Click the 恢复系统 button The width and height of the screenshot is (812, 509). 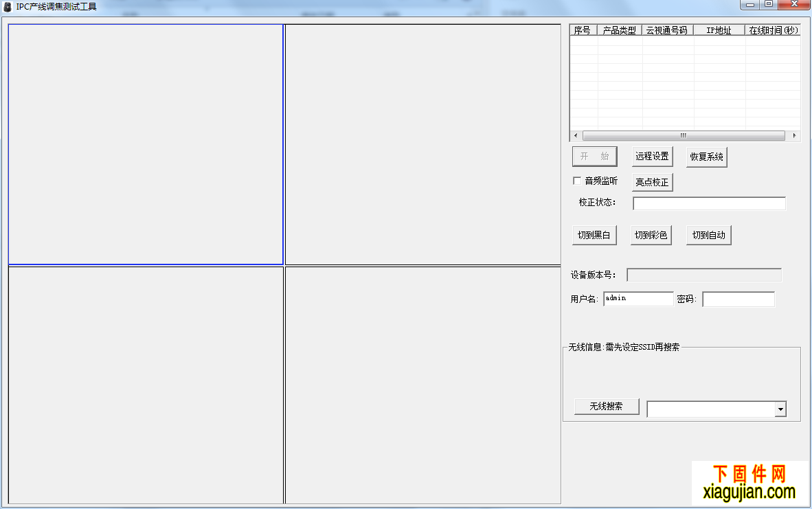coord(706,157)
